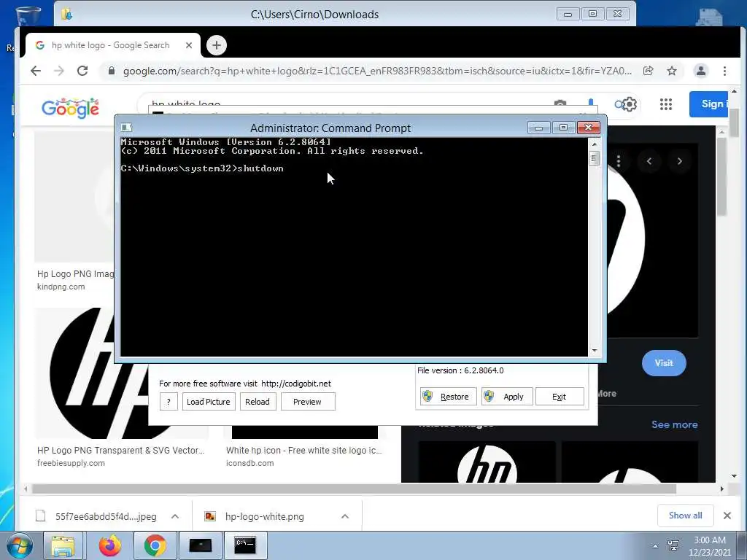The height and width of the screenshot is (560, 747).
Task: Click the Preview button
Action: (x=307, y=402)
